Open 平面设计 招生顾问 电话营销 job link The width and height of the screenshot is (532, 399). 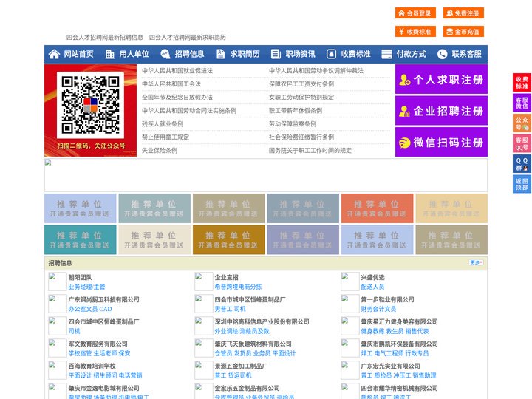[105, 375]
